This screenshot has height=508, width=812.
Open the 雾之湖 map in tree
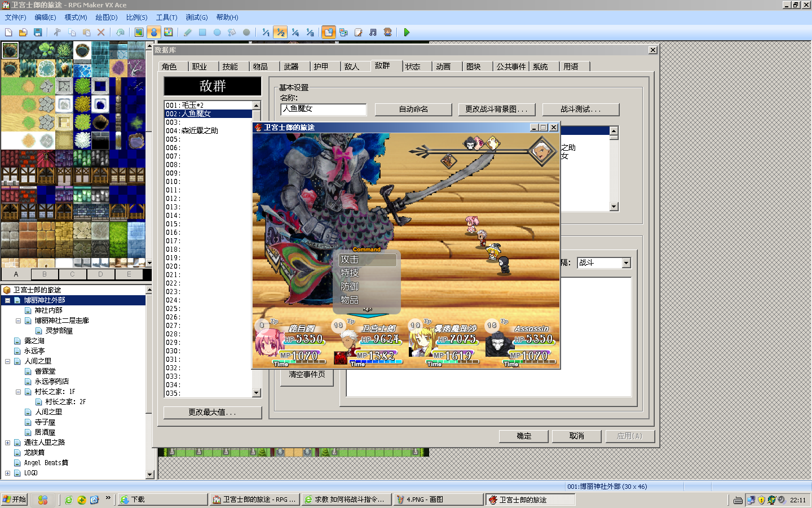pos(34,341)
